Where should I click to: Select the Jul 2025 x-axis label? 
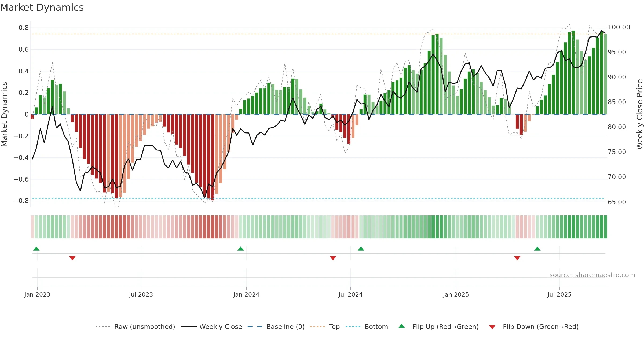point(559,294)
